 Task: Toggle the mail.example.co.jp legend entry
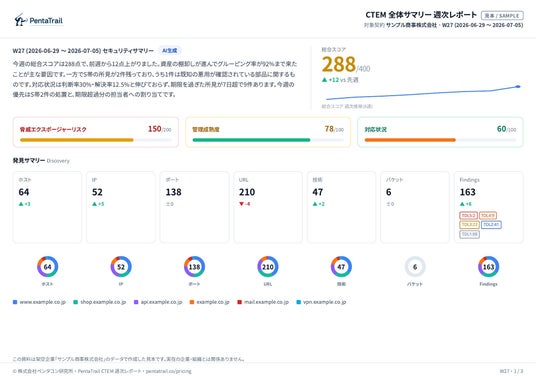tap(263, 302)
